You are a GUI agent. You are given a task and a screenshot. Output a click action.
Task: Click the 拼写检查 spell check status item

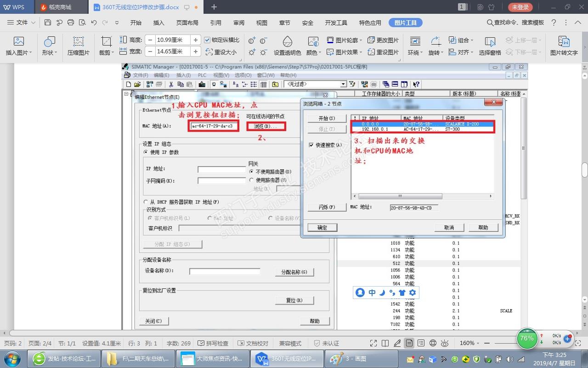point(213,343)
